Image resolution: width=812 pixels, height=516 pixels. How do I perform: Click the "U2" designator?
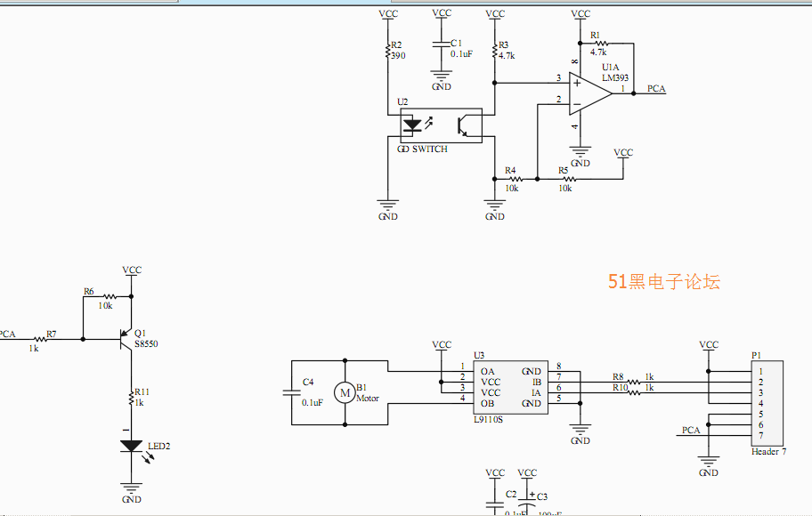[402, 102]
